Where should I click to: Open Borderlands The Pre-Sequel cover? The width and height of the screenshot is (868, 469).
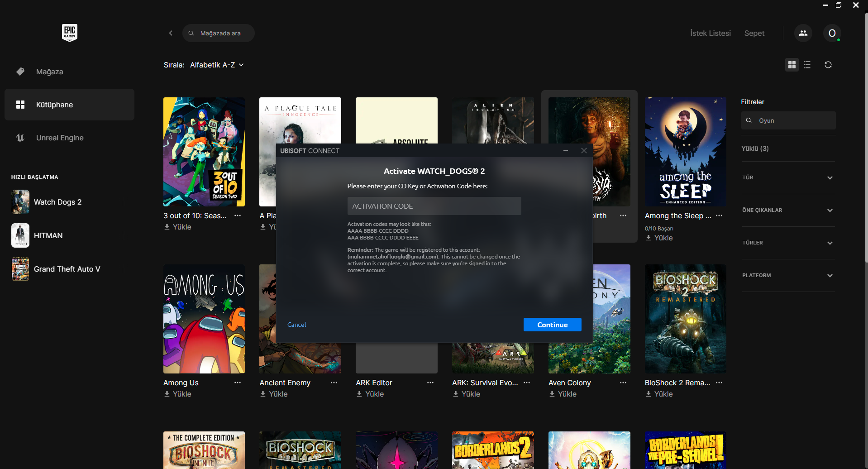686,450
